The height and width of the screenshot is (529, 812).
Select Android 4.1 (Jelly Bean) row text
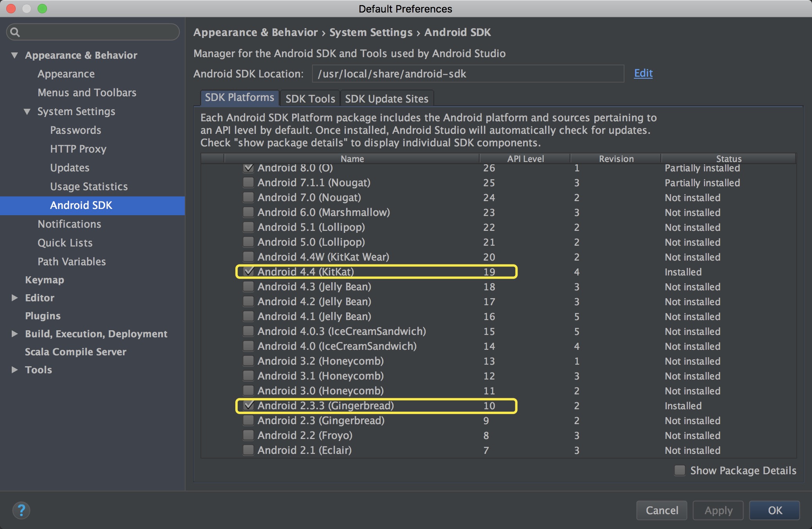314,317
